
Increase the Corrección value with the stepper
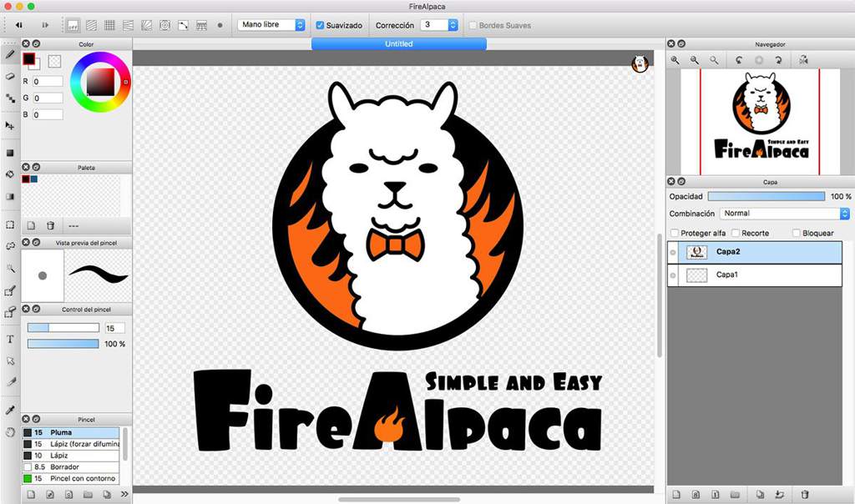pos(452,22)
